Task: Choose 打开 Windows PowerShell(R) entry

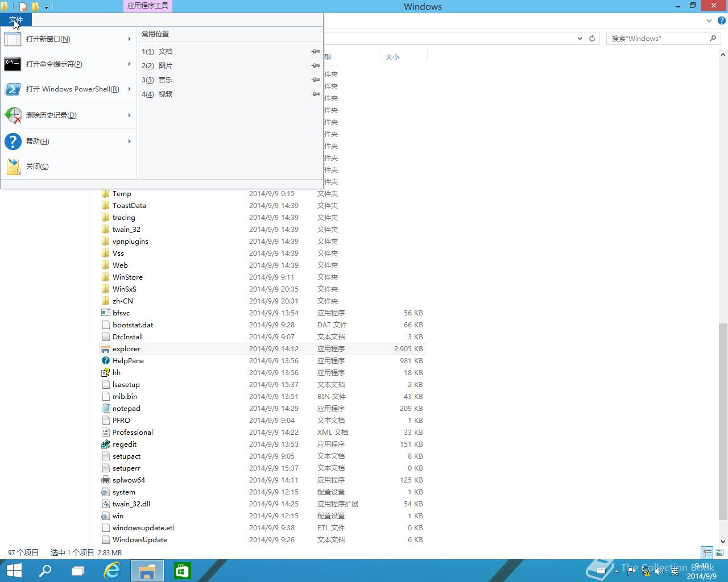Action: tap(68, 89)
